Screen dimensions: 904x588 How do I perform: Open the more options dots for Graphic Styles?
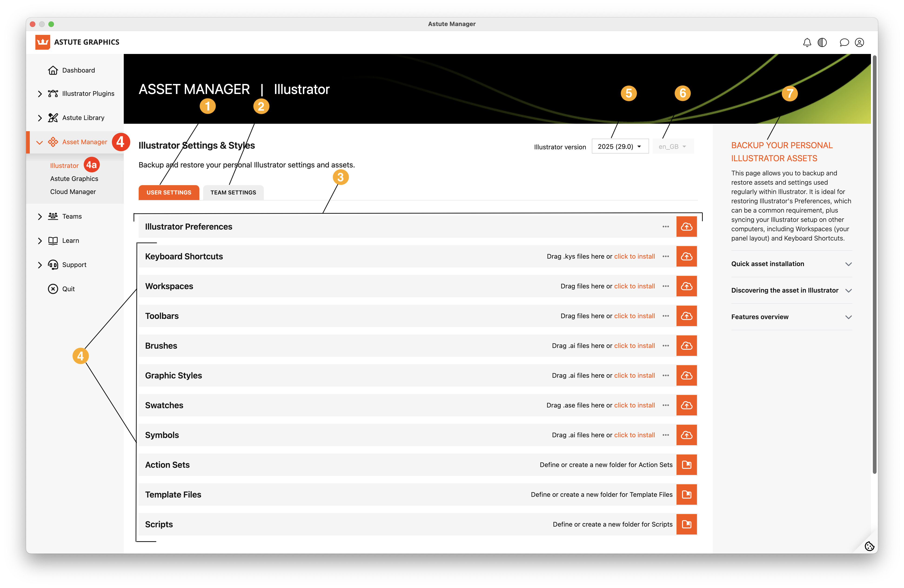coord(666,376)
